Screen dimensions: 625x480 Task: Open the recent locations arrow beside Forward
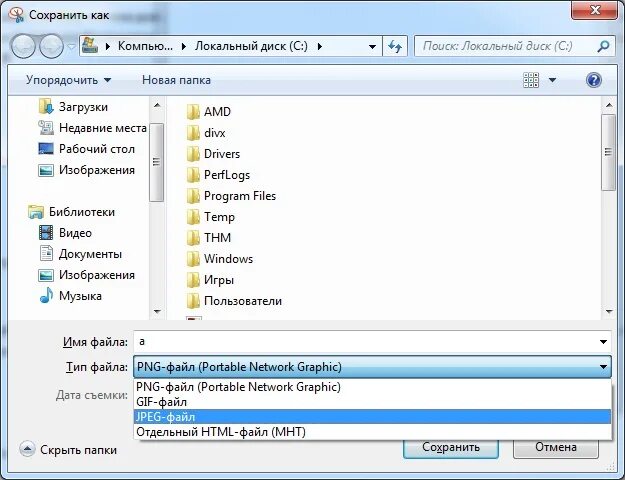pos(71,47)
